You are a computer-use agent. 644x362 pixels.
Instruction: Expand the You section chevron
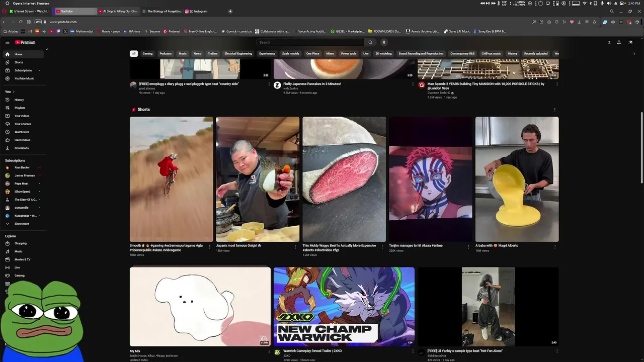14,92
